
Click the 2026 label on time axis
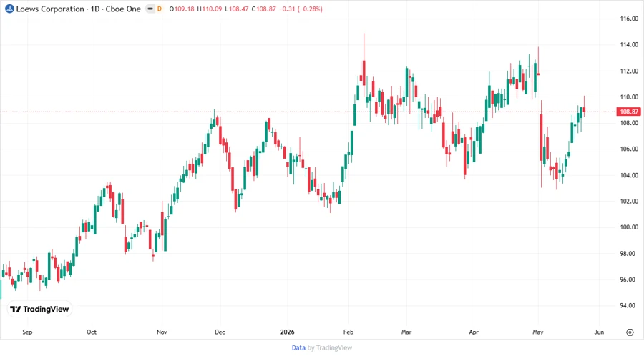pyautogui.click(x=287, y=332)
